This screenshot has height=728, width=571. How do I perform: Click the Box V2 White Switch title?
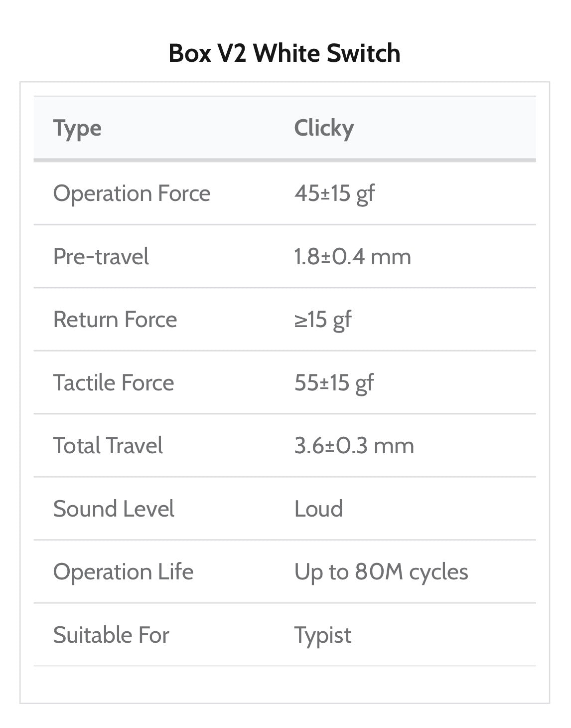(285, 53)
